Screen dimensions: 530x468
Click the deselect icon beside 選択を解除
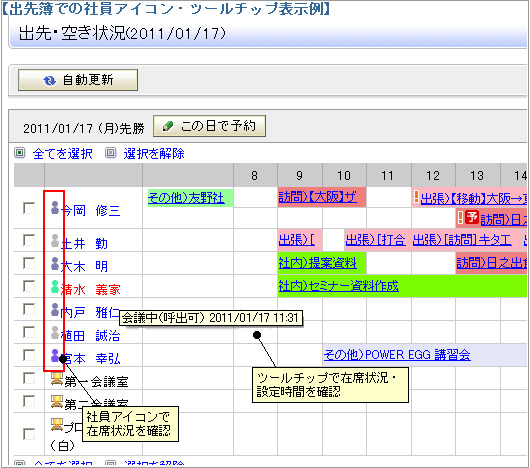[x=111, y=153]
